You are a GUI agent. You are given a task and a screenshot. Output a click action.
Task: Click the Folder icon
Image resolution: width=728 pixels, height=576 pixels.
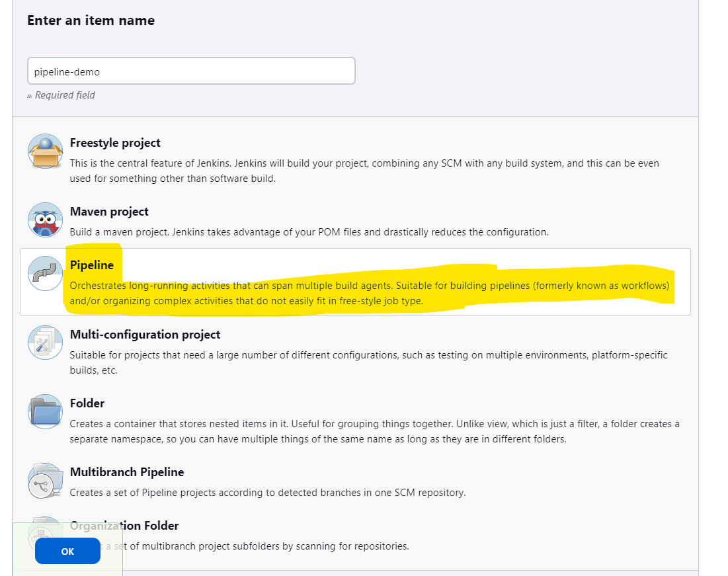click(45, 411)
